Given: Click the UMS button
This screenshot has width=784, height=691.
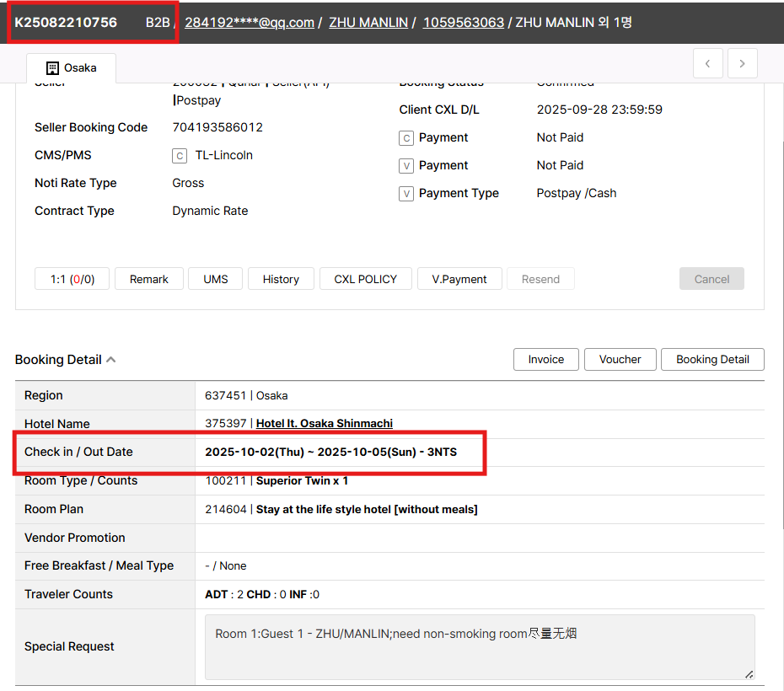Looking at the screenshot, I should (x=215, y=279).
